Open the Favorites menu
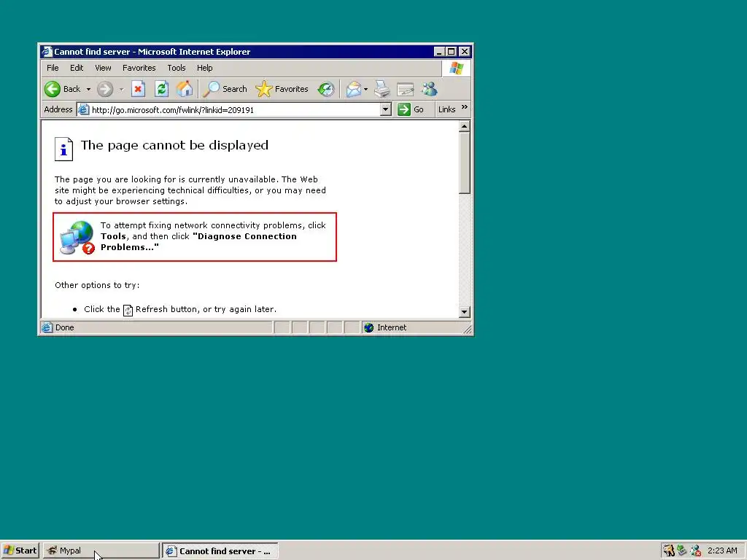This screenshot has width=747, height=560. [139, 68]
